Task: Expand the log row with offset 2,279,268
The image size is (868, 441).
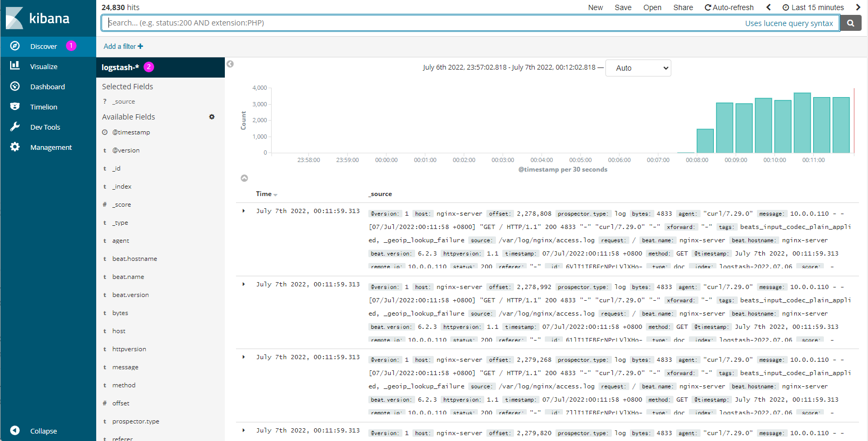Action: click(x=244, y=357)
